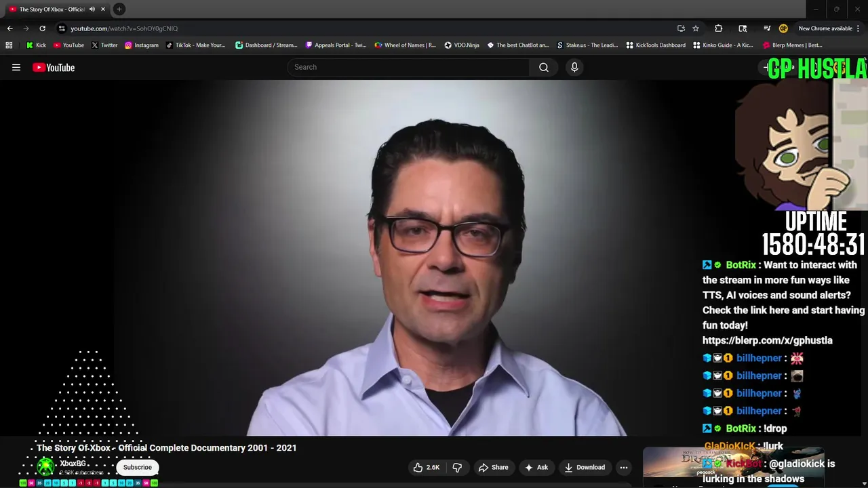Click the UPTIME counter overlay
Viewport: 868px width, 488px height.
click(x=814, y=234)
